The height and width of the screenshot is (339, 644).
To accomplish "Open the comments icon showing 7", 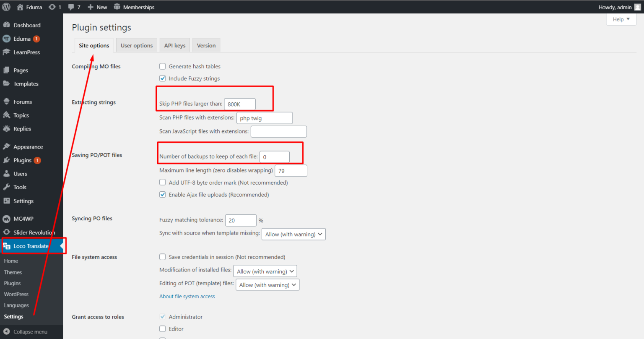I will (71, 7).
